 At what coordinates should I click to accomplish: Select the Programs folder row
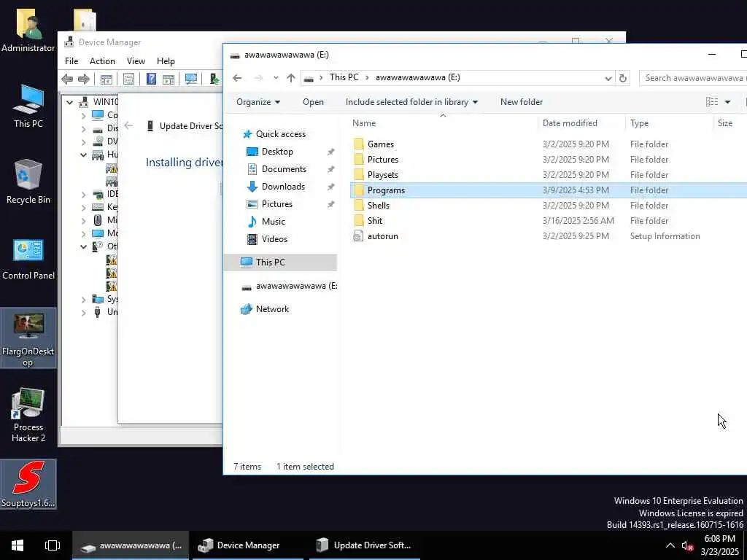pos(549,190)
